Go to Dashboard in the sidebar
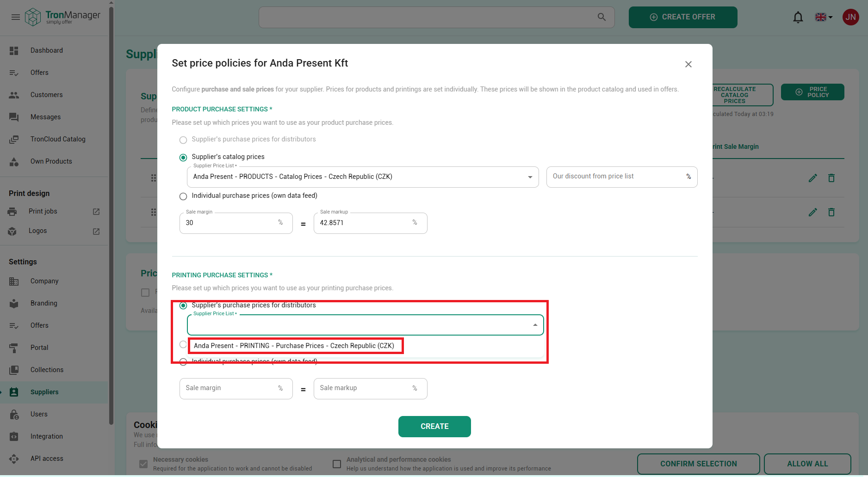Viewport: 868px width, 477px height. click(47, 51)
